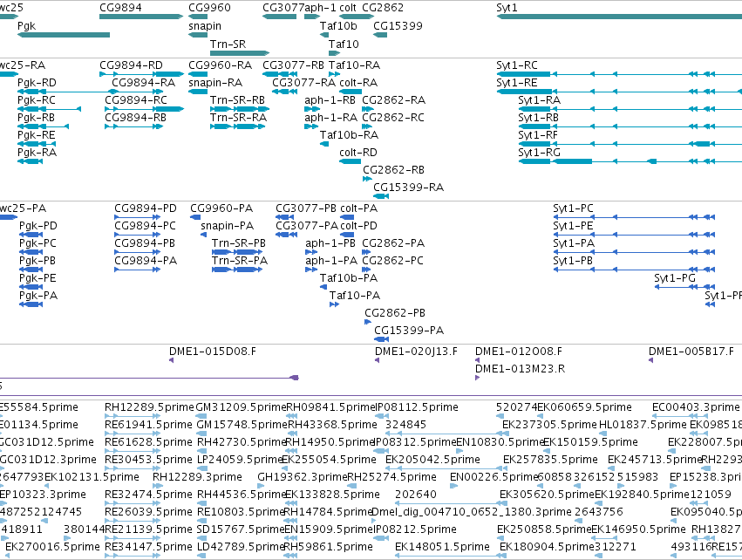Select EST label EK148051.5prime
This screenshot has height=560, width=742.
coord(442,547)
